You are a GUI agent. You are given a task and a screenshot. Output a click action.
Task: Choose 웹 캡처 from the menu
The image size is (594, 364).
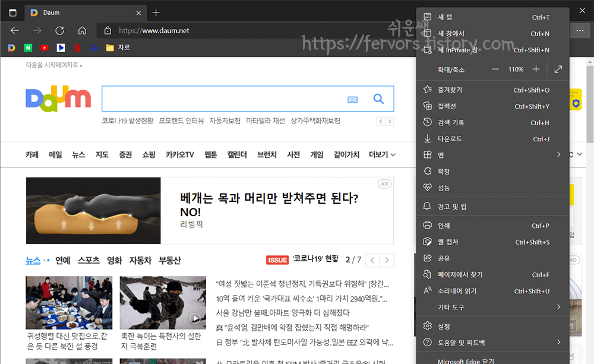click(492, 242)
